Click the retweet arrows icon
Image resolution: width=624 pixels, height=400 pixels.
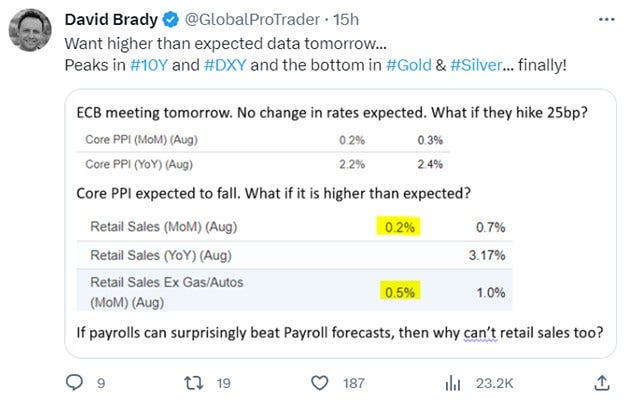pos(194,383)
